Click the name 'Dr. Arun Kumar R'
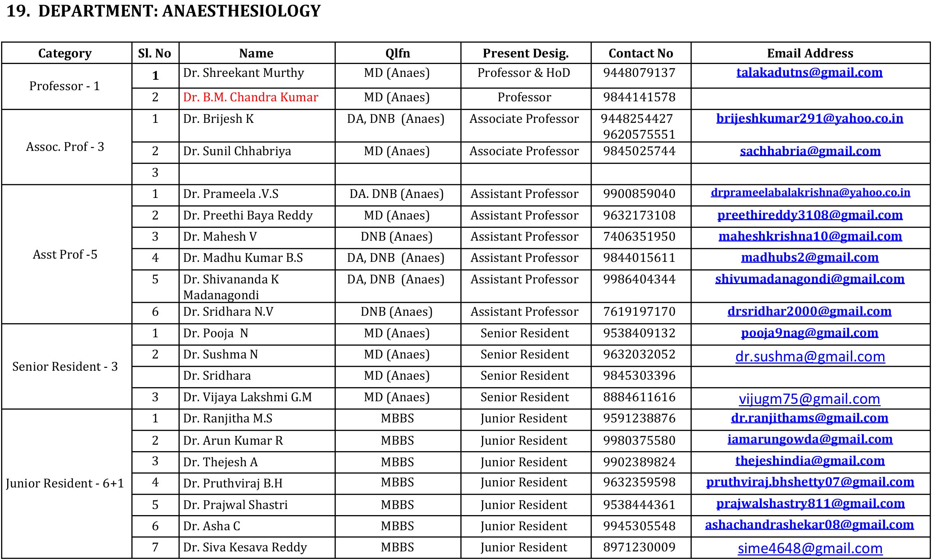Image resolution: width=932 pixels, height=560 pixels. click(x=233, y=441)
